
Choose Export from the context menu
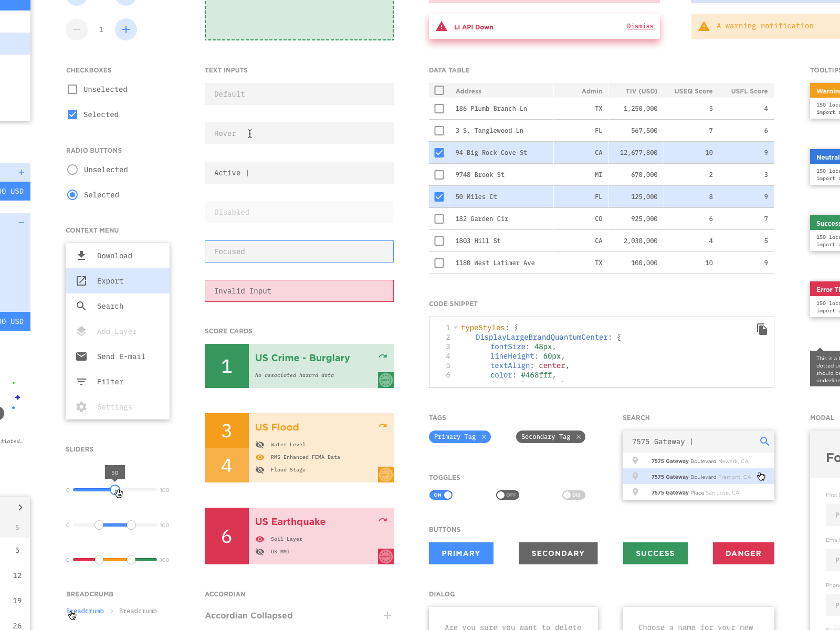click(110, 281)
